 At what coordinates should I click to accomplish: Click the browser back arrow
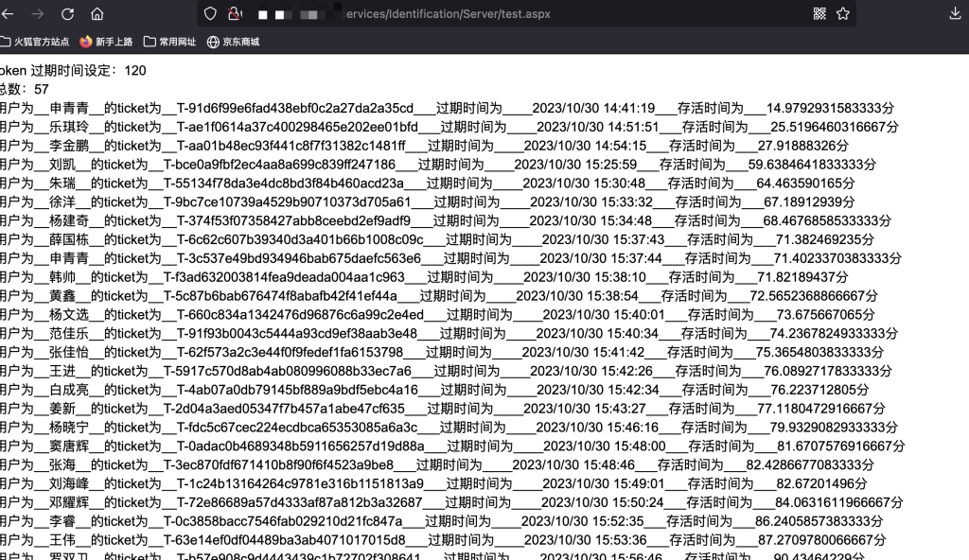click(9, 14)
